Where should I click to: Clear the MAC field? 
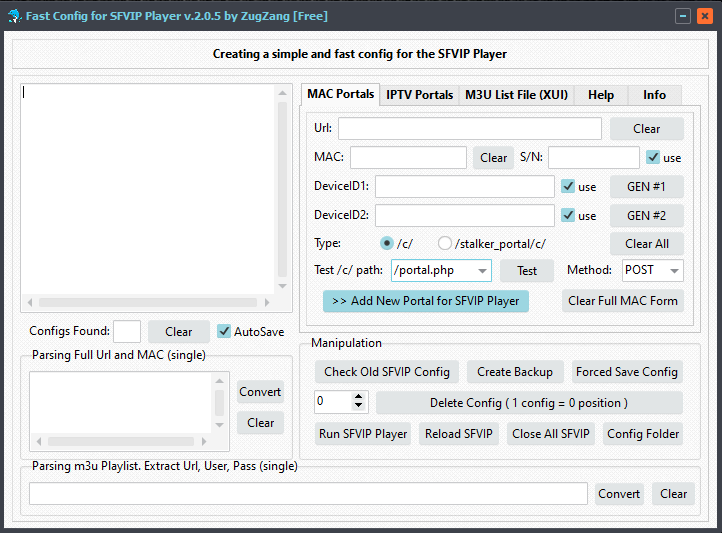493,158
